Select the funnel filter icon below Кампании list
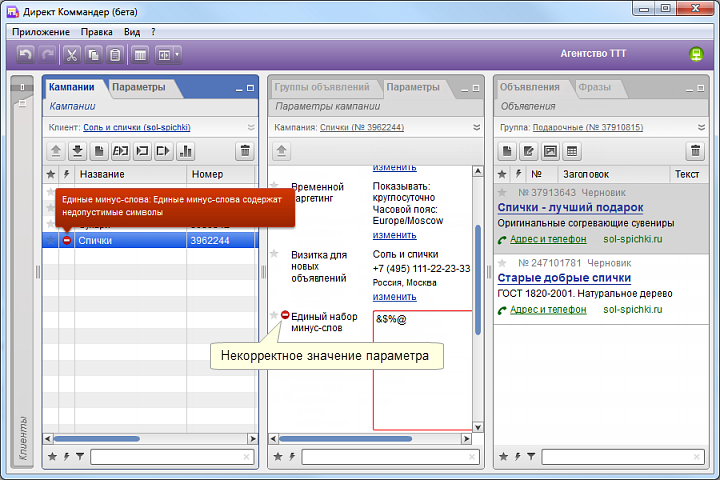 pos(80,456)
